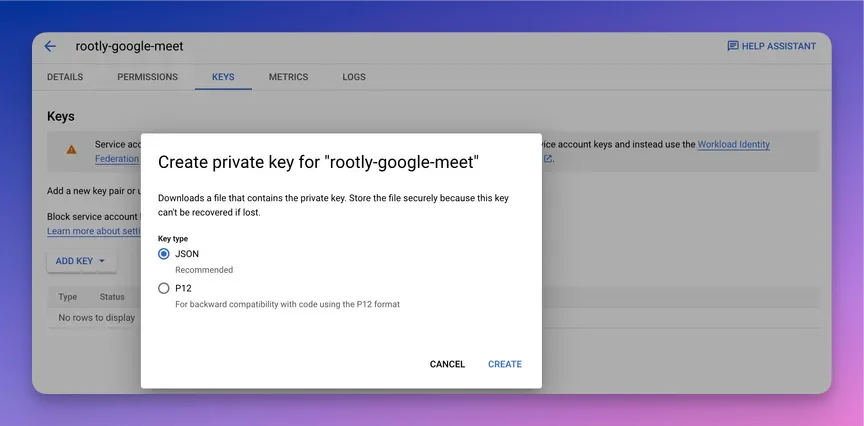Open the KEYS tab

point(223,77)
